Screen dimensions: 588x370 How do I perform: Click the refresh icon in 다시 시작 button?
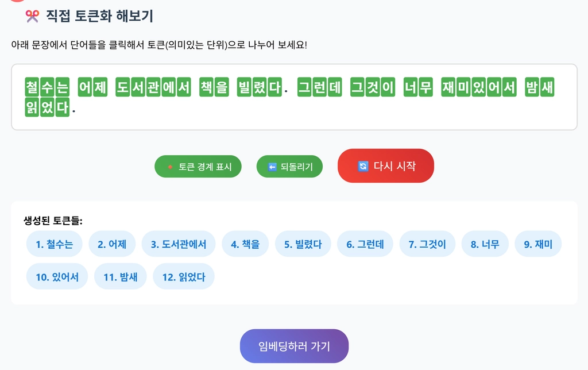coord(363,166)
